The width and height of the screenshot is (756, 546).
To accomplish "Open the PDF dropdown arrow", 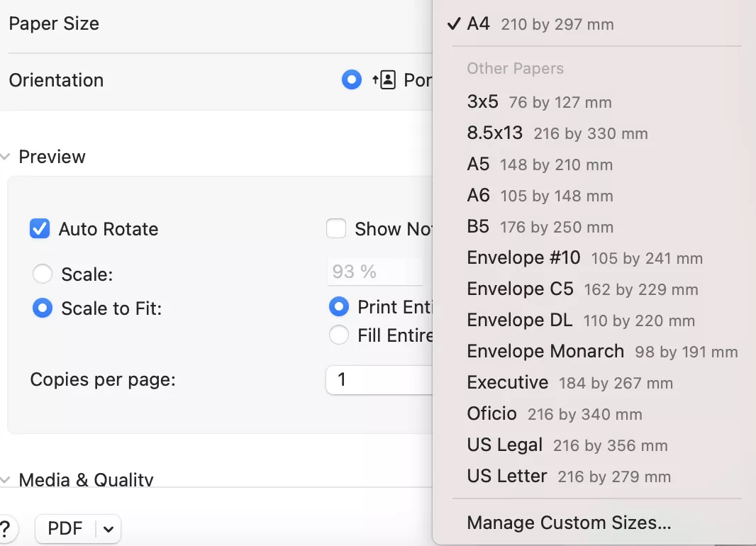I will pos(108,529).
